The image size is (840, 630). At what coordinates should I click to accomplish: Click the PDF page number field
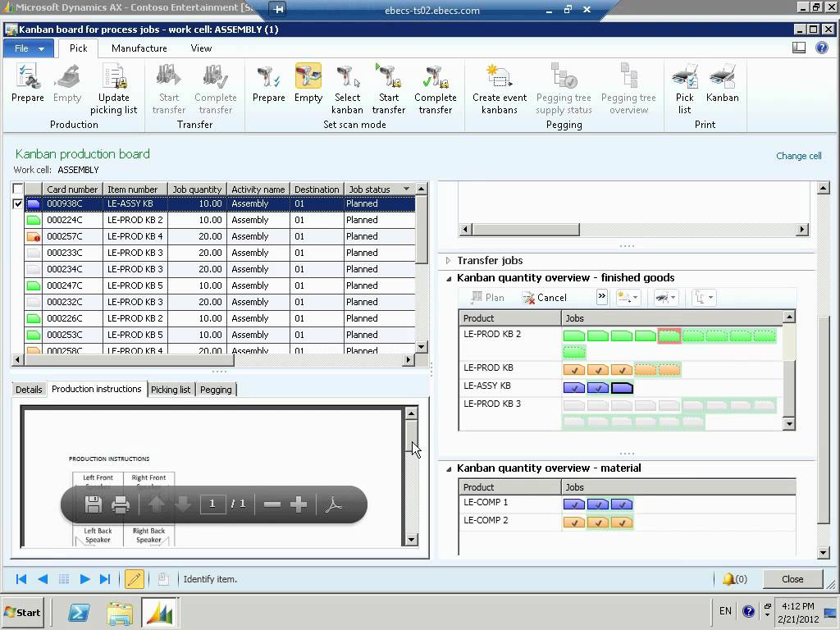(x=212, y=504)
